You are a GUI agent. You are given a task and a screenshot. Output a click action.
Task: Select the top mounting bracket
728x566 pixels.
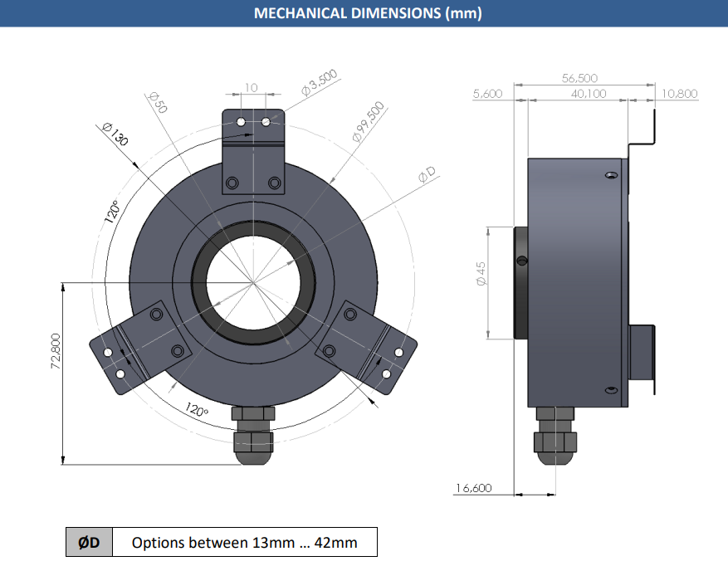point(253,152)
